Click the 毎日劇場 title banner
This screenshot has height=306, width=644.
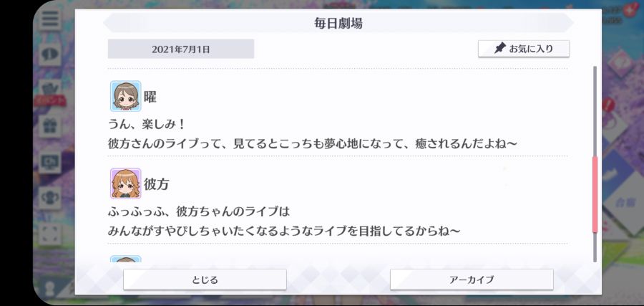click(338, 23)
